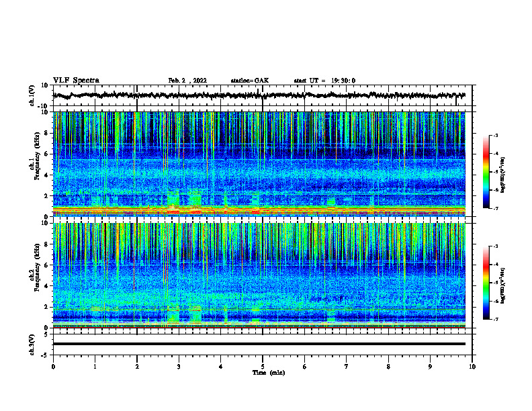This screenshot has height=411, width=532.
Task: Click time axis tick label "3"
Action: [x=179, y=367]
